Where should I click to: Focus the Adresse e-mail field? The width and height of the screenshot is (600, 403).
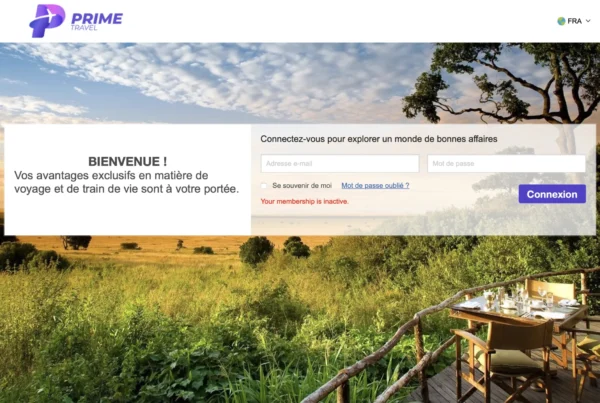(x=339, y=163)
